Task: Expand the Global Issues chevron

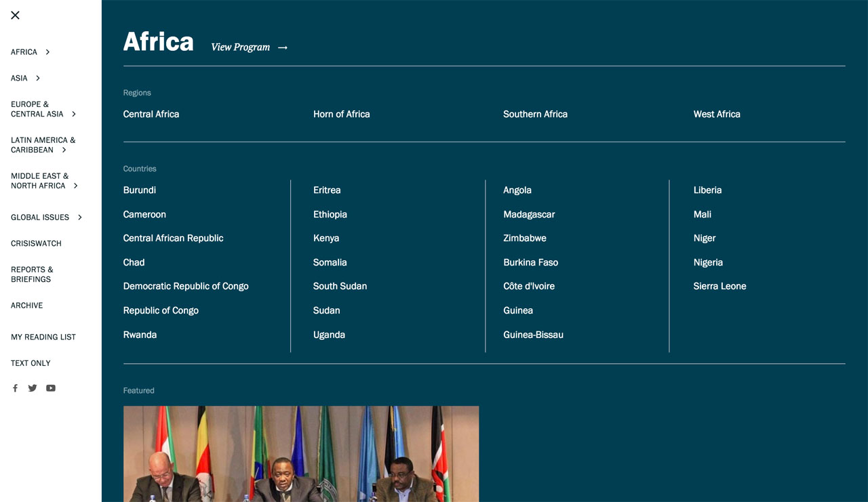Action: (x=80, y=217)
